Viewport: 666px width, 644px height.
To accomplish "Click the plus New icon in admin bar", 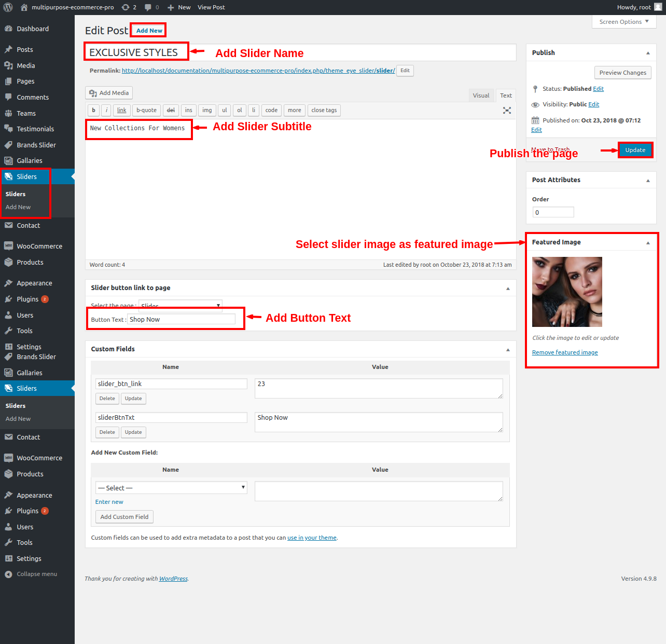I will pos(171,7).
